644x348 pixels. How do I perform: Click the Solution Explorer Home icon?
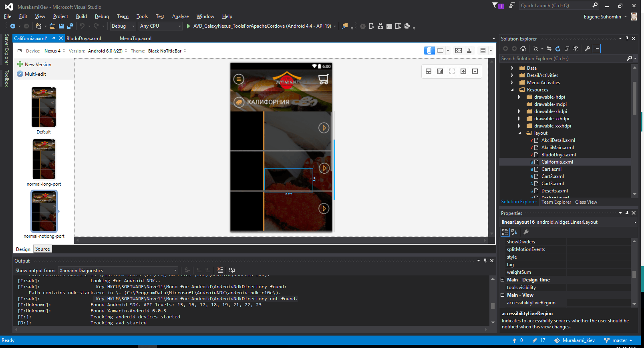coord(523,49)
